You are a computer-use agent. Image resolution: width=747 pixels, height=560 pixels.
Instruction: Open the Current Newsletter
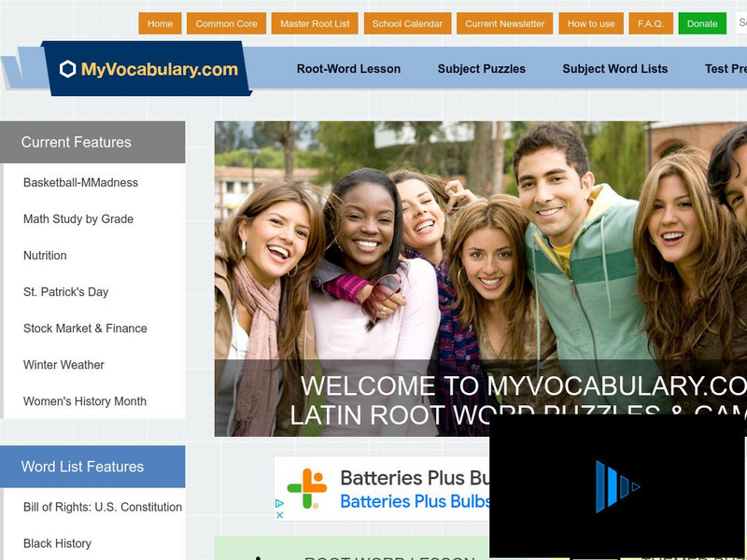click(505, 24)
